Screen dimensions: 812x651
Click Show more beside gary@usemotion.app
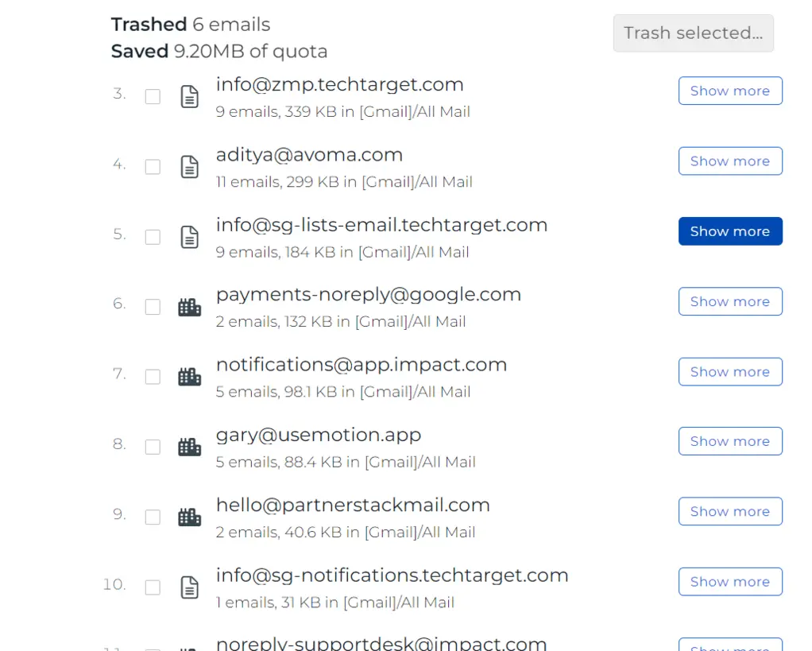(x=729, y=441)
